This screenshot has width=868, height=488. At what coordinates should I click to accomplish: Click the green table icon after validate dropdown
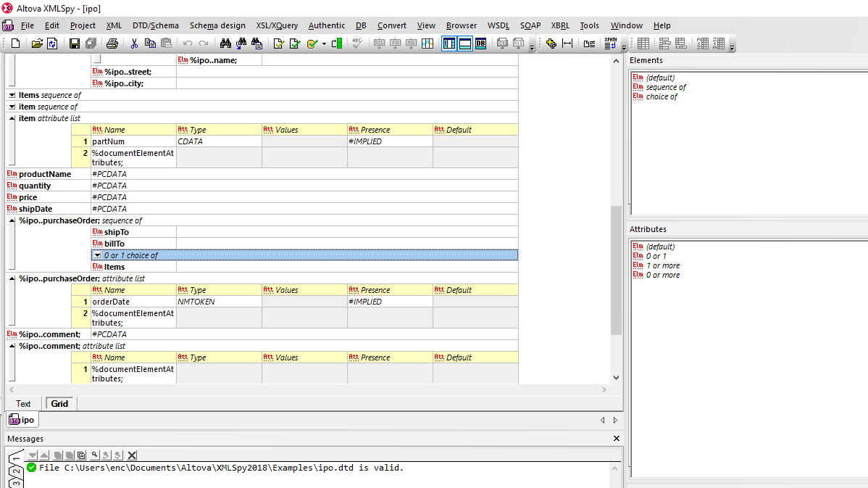pyautogui.click(x=337, y=44)
